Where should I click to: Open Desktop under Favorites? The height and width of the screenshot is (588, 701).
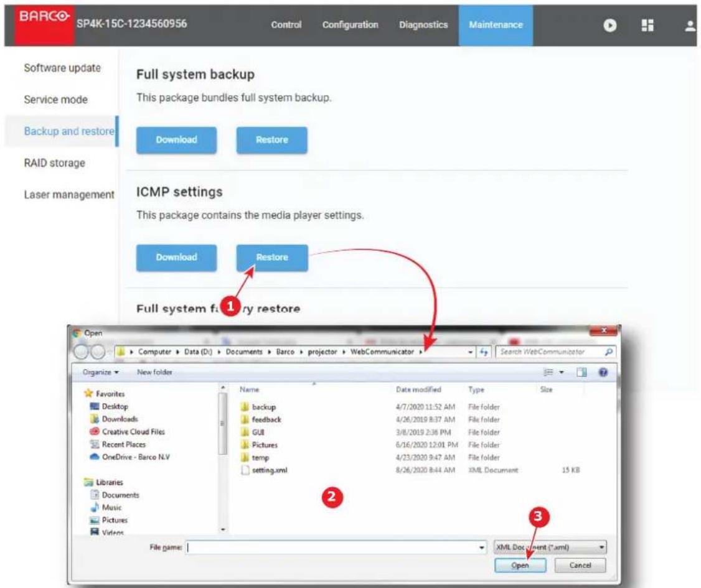(x=115, y=406)
